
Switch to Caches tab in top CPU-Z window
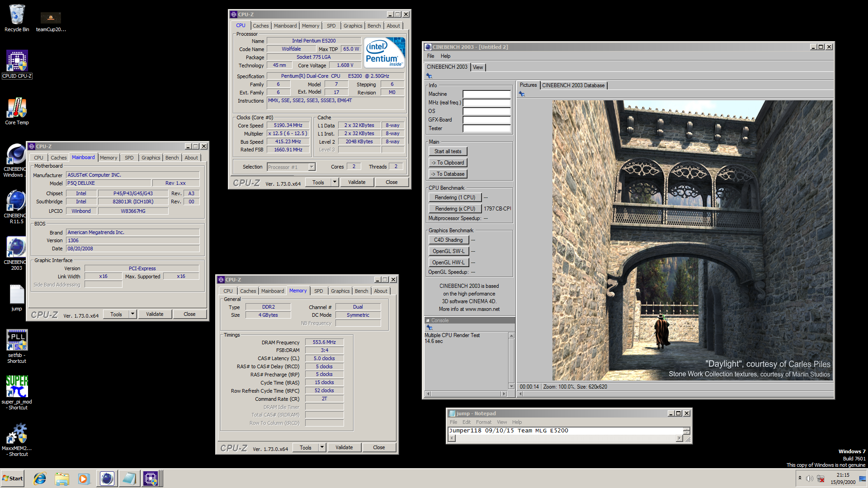coord(260,26)
